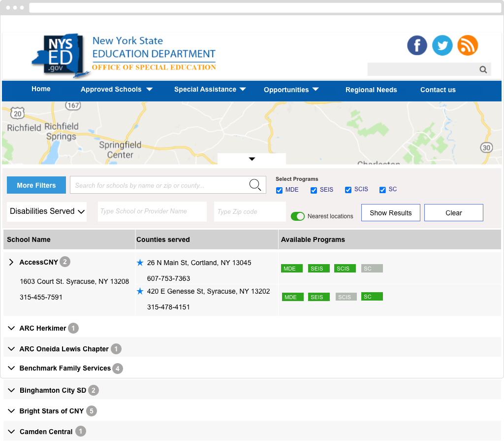Uncheck the SCIS program checkbox
504x441 pixels.
pyautogui.click(x=348, y=190)
